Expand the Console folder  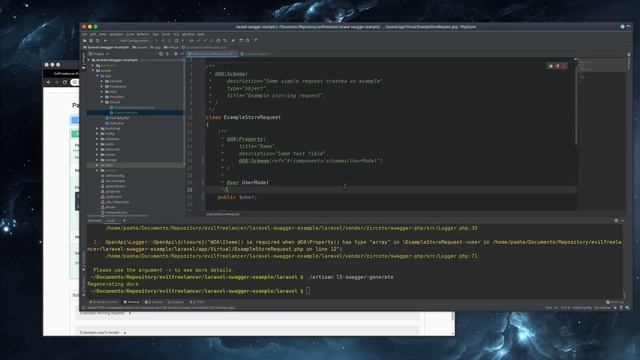tap(102, 81)
